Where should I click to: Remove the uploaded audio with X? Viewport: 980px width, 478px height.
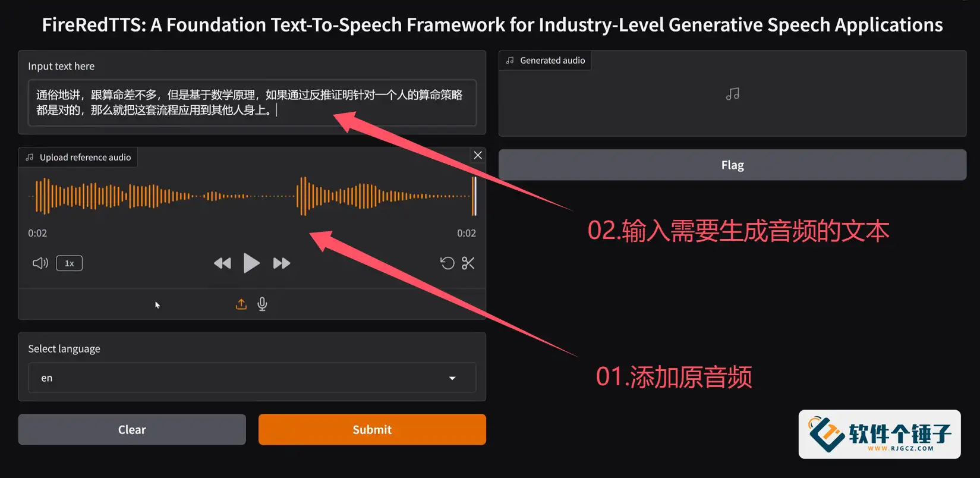(x=478, y=155)
